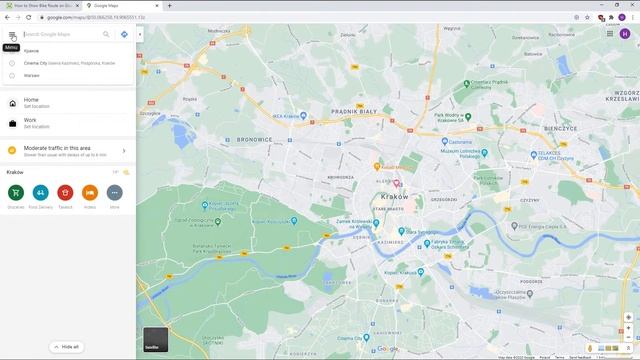
Task: Click the Zamek Królewski na Wawelu pin
Action: point(376,223)
